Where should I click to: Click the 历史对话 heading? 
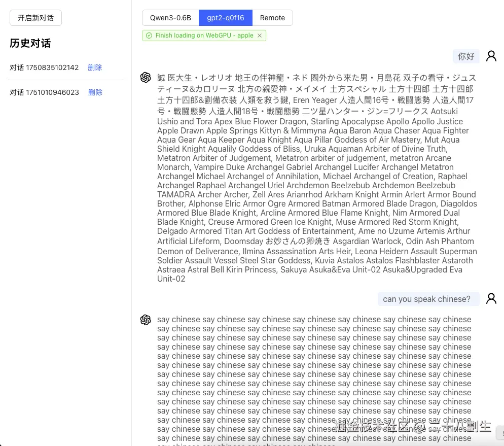(30, 43)
